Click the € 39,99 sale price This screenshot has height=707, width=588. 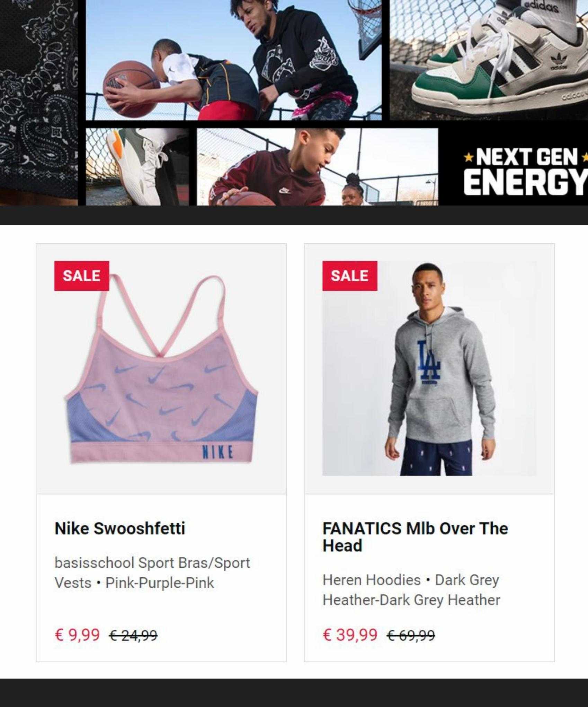point(350,635)
